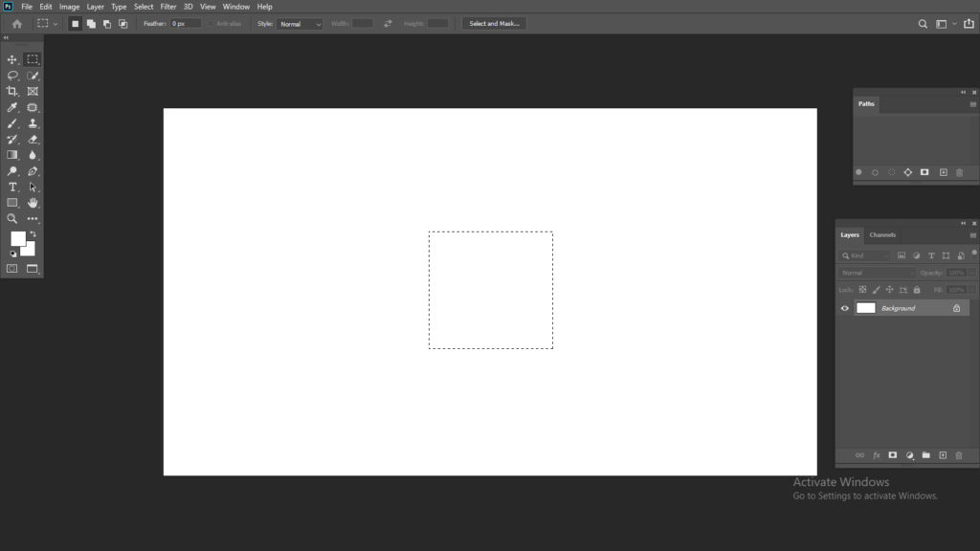Select the Gradient tool

coord(11,155)
